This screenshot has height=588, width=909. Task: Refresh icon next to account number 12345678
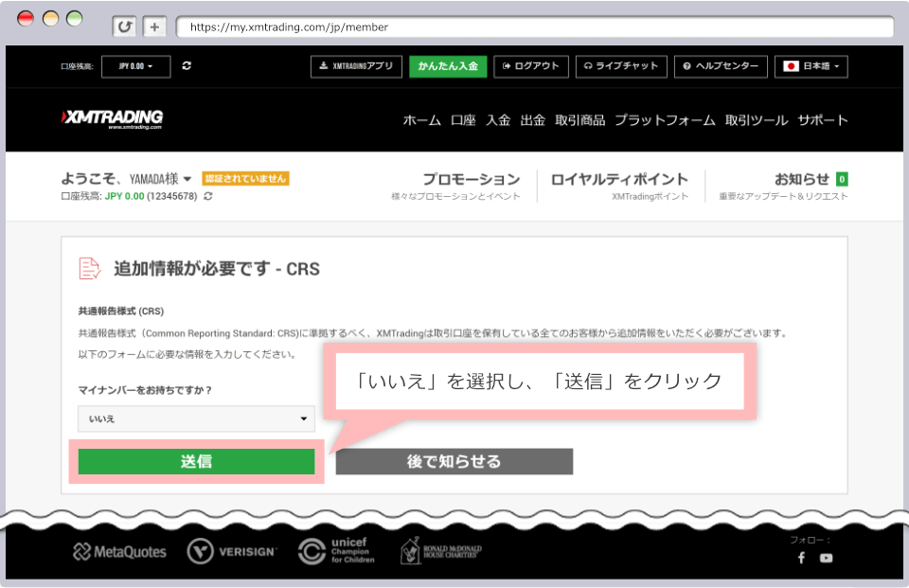(208, 196)
